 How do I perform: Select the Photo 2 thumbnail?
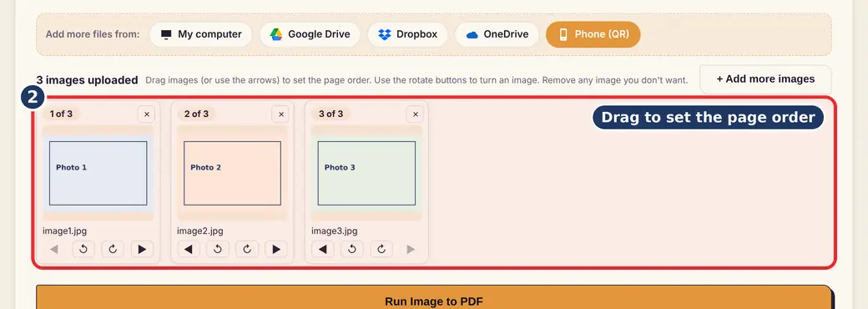coord(233,174)
